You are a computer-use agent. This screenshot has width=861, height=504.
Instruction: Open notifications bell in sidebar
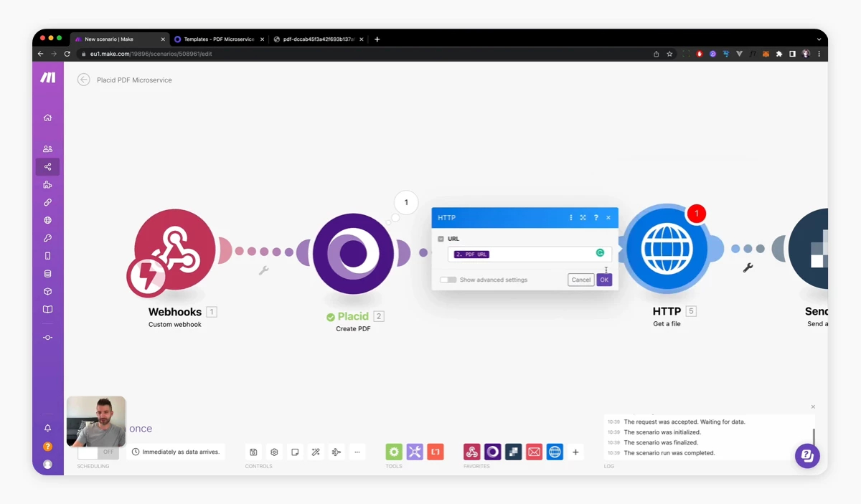tap(47, 428)
